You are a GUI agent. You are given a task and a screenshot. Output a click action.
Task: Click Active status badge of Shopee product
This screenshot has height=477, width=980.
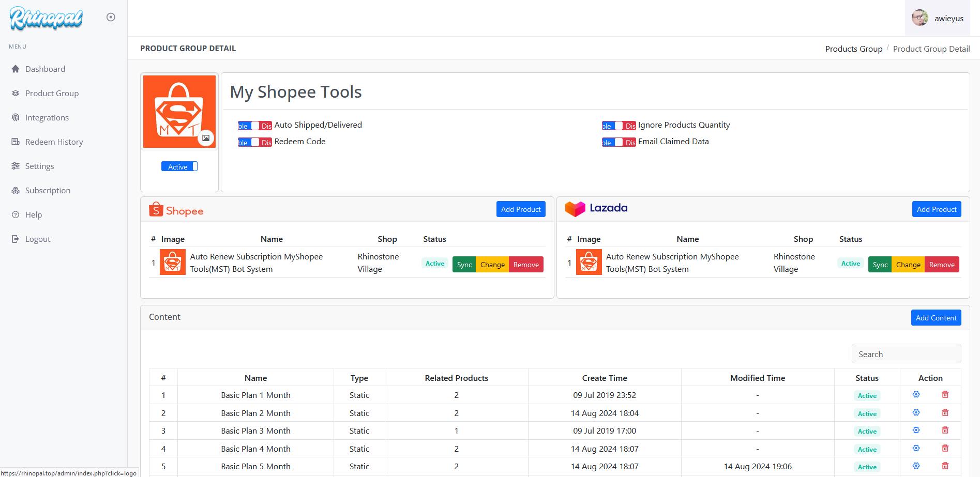435,263
